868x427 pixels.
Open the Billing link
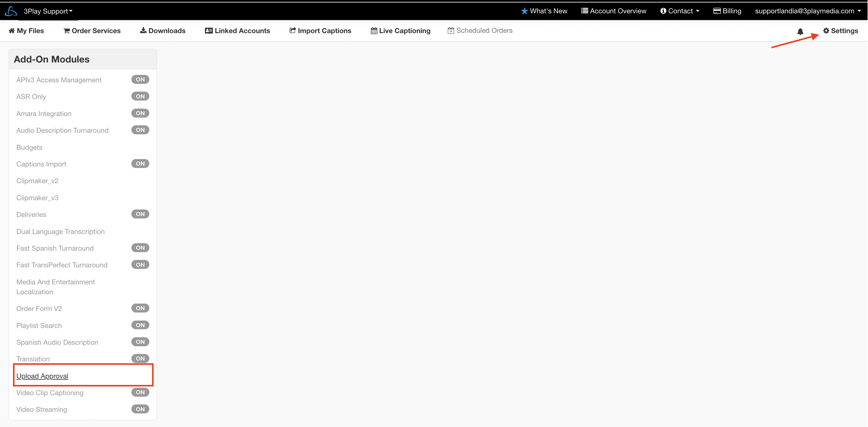(x=727, y=11)
